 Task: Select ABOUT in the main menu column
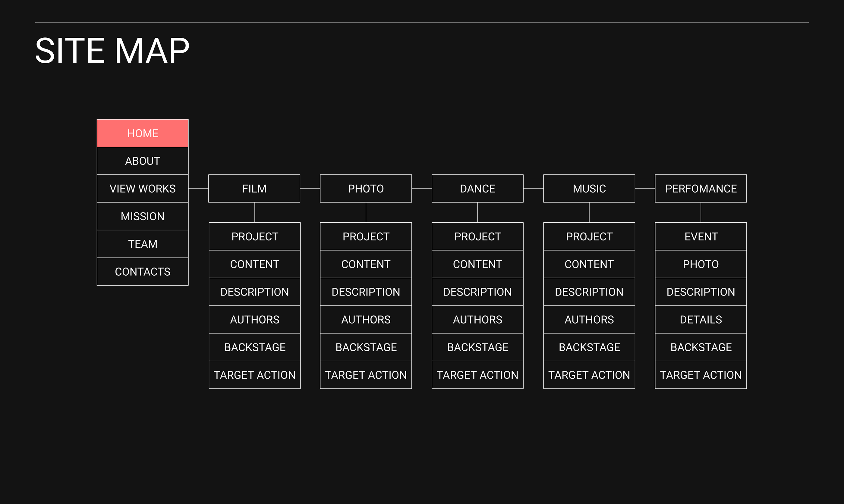coord(142,161)
